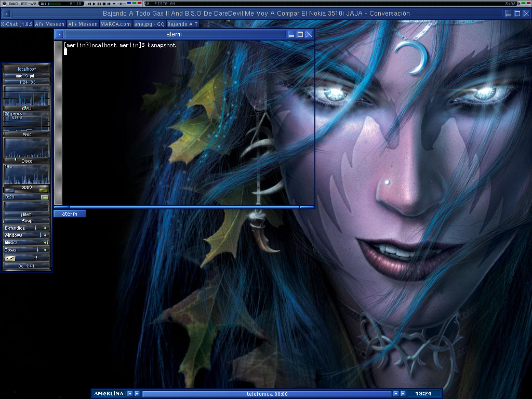This screenshot has height=399, width=532.
Task: Click the red player indicator button
Action: (x=139, y=3)
